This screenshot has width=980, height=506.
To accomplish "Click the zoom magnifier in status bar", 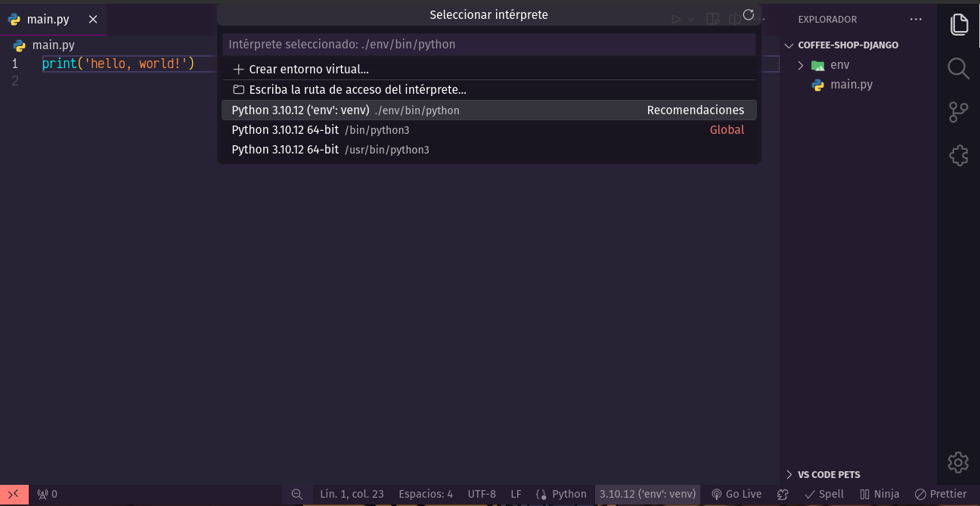I will [297, 494].
